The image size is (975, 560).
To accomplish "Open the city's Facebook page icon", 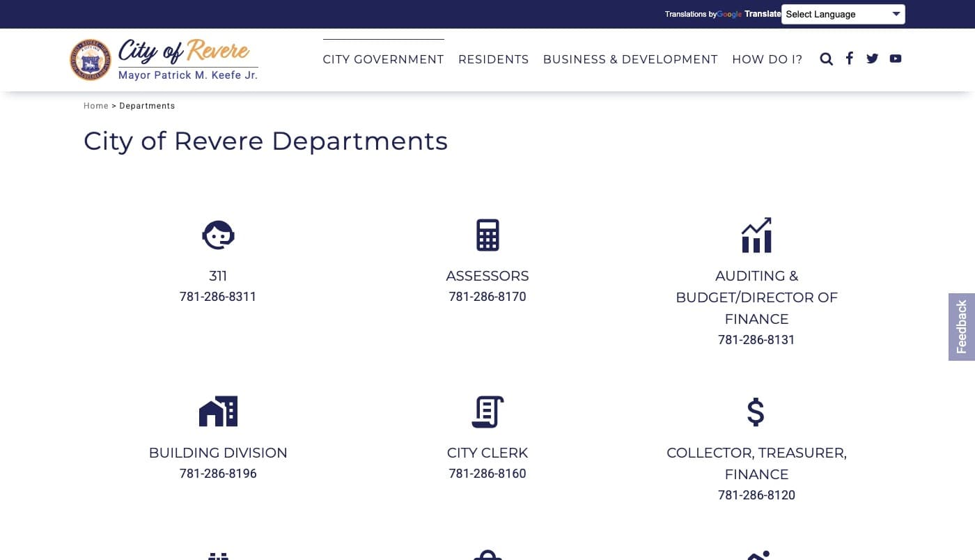I will point(849,59).
